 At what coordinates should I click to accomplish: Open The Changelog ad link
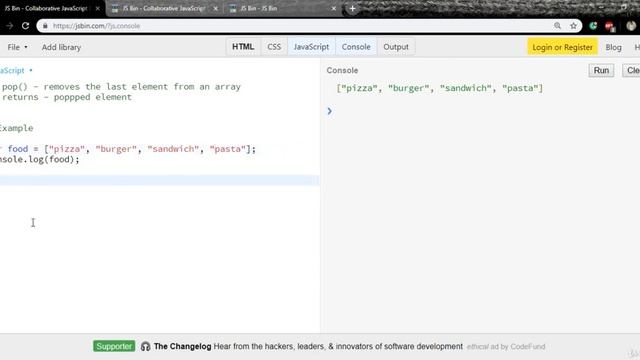click(308, 347)
